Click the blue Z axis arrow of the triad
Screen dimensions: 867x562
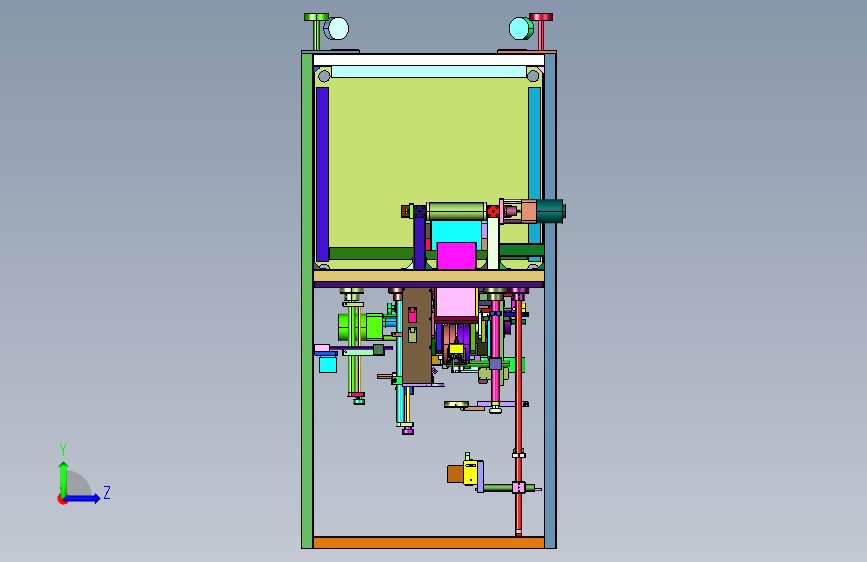pos(83,498)
